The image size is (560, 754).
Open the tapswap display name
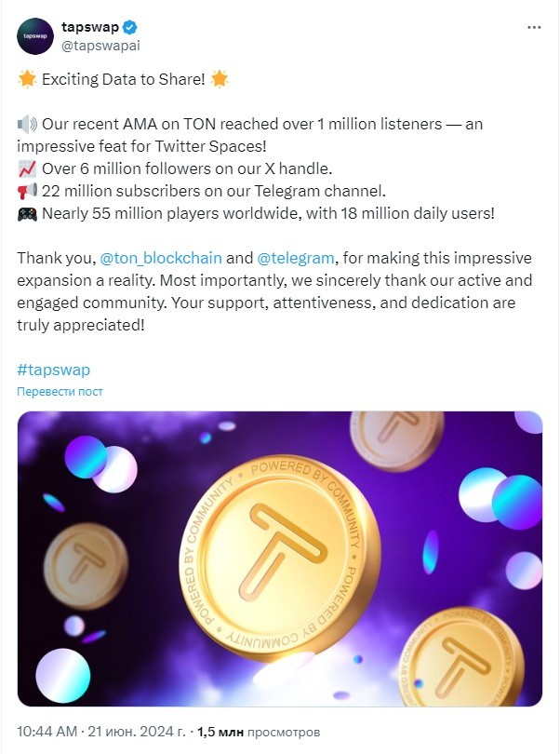point(90,27)
